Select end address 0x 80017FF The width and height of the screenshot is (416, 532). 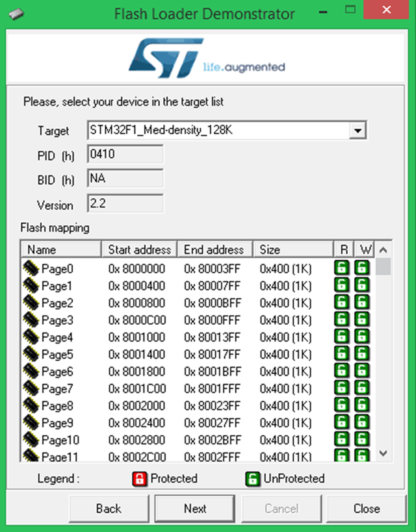pos(213,355)
